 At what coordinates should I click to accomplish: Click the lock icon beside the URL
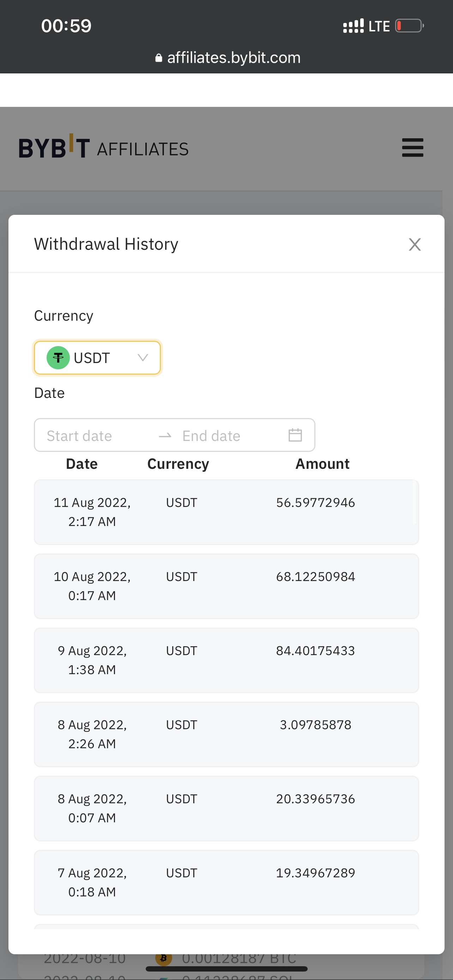pyautogui.click(x=159, y=58)
